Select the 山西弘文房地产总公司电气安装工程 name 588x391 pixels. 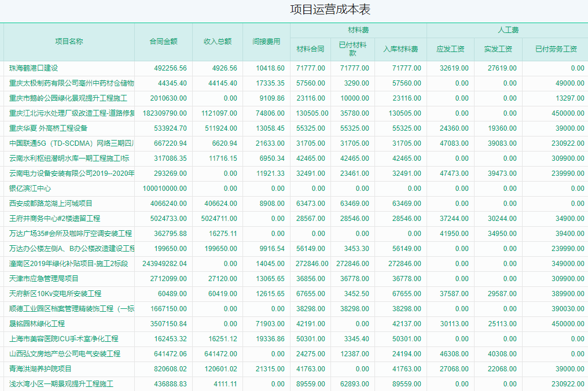(x=64, y=353)
